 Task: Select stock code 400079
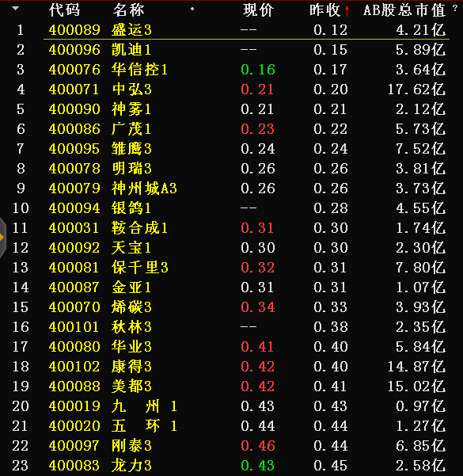coord(74,188)
